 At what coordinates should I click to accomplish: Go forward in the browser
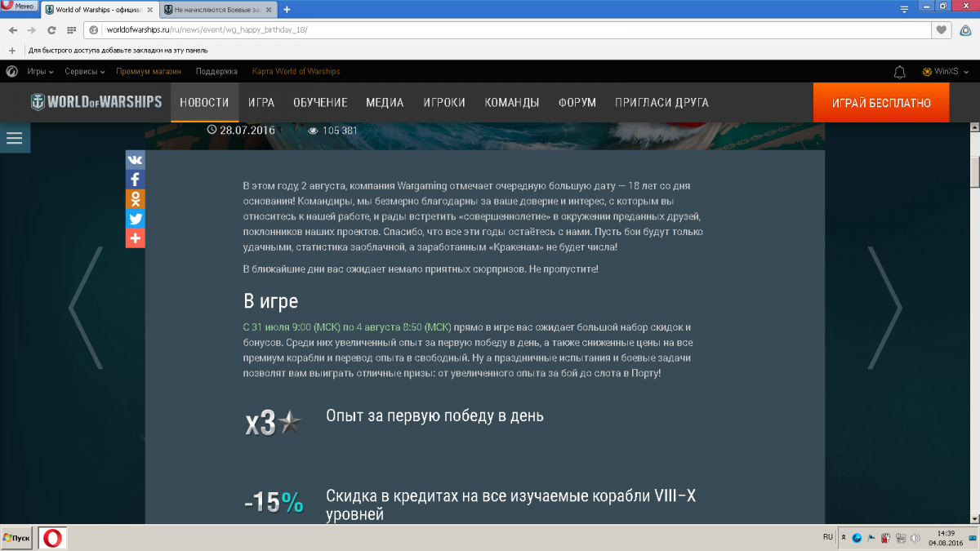point(32,30)
